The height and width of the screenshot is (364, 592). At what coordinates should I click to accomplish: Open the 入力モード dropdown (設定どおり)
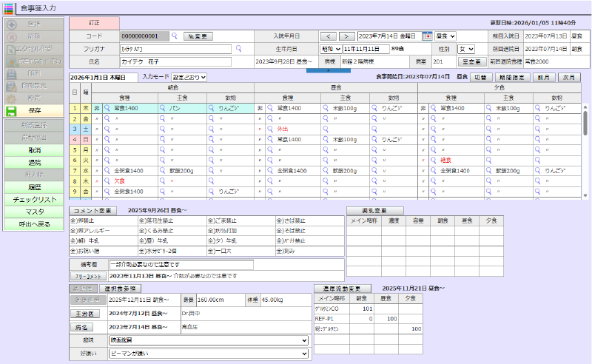click(x=189, y=77)
